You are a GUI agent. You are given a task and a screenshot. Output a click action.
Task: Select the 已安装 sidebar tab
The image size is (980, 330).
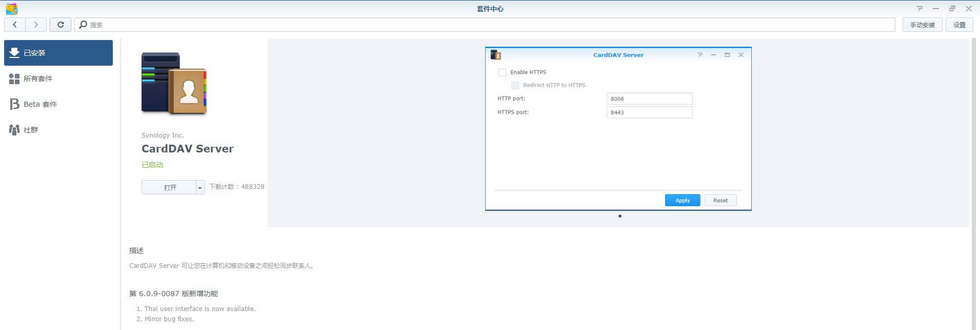point(58,53)
